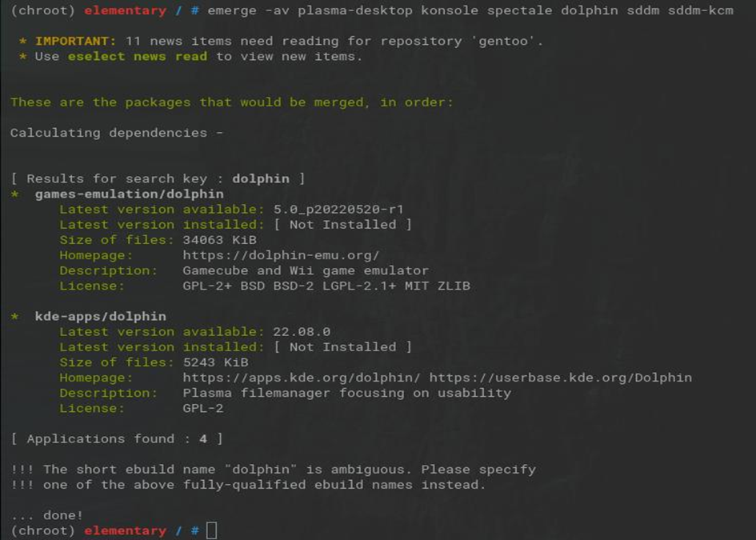Screen dimensions: 756x540
Task: Click the 'Calculating dependencies' line
Action: pos(116,133)
